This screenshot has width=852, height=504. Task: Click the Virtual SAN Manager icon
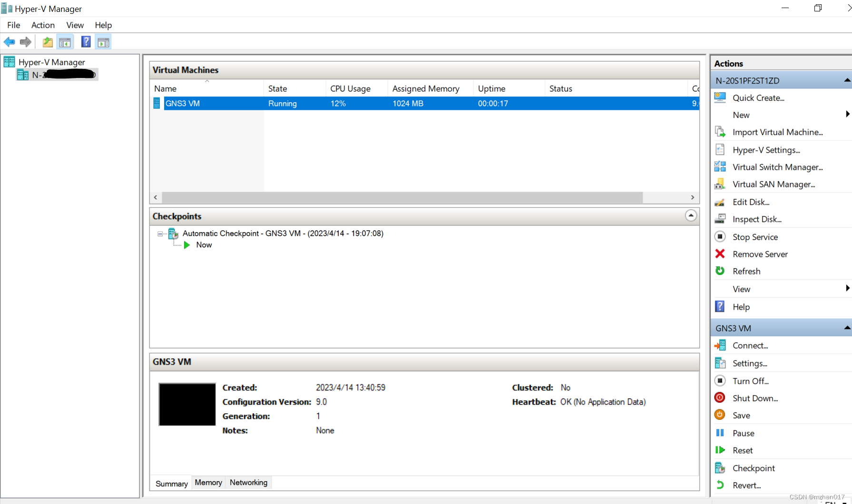click(x=720, y=184)
